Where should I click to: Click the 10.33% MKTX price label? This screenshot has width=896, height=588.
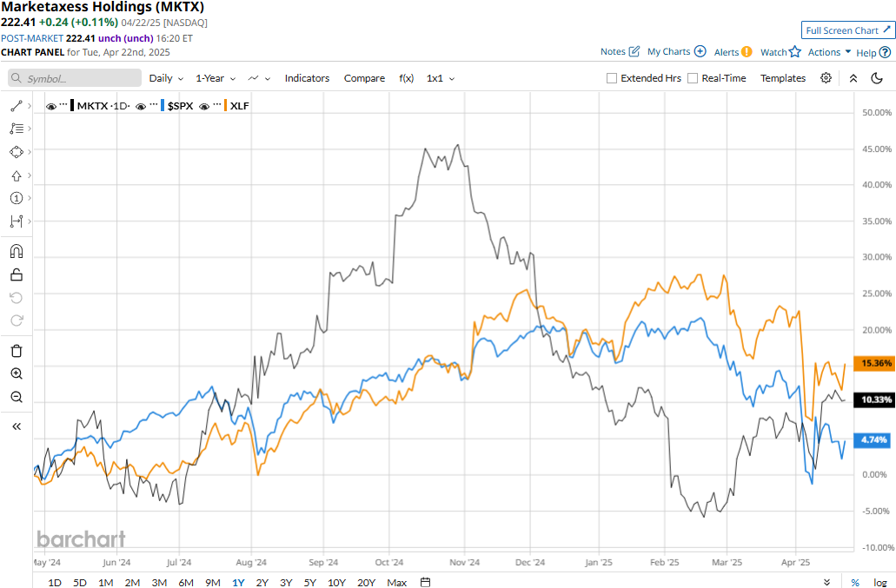coord(874,400)
